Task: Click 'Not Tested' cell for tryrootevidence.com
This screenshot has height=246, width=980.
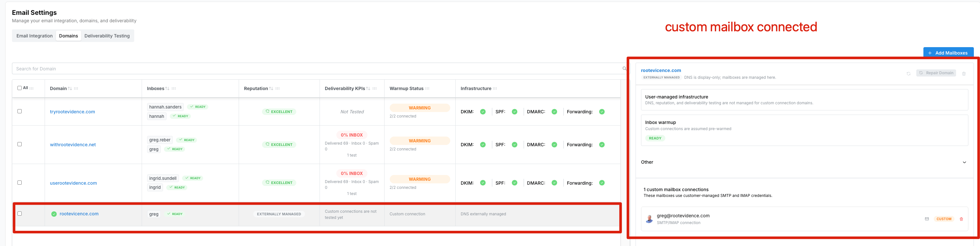Action: pyautogui.click(x=352, y=112)
